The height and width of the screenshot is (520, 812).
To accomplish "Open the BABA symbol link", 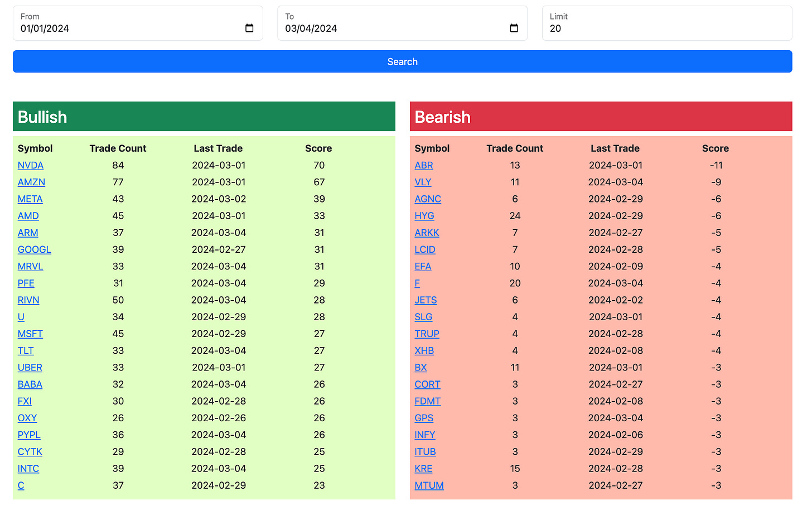I will click(30, 384).
